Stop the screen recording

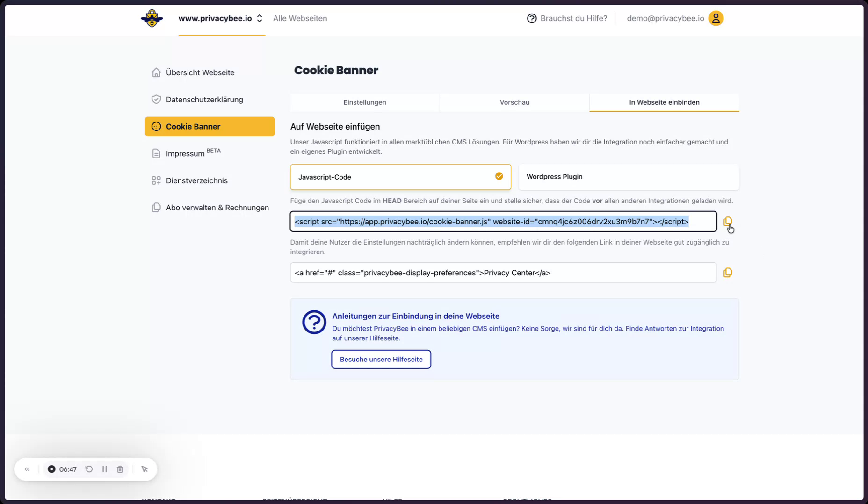(51, 469)
